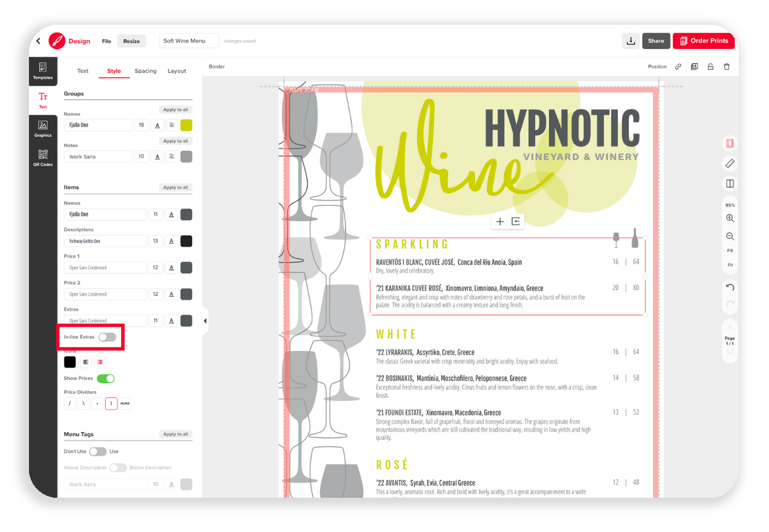Viewport: 769px width, 532px height.
Task: Click Apply to all for Menu Tags
Action: pyautogui.click(x=176, y=434)
